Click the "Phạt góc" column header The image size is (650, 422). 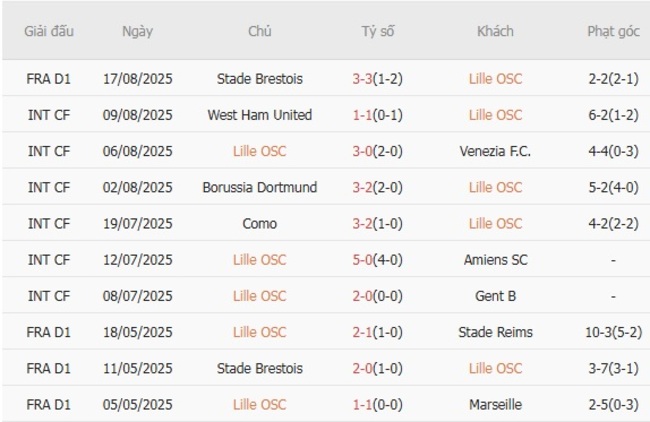[613, 31]
